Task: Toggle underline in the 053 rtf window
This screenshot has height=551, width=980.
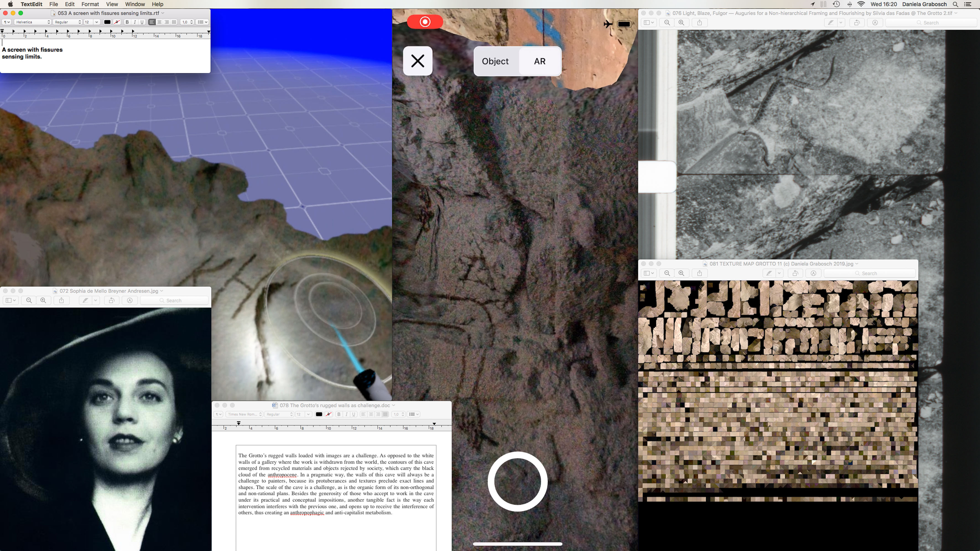Action: (142, 22)
